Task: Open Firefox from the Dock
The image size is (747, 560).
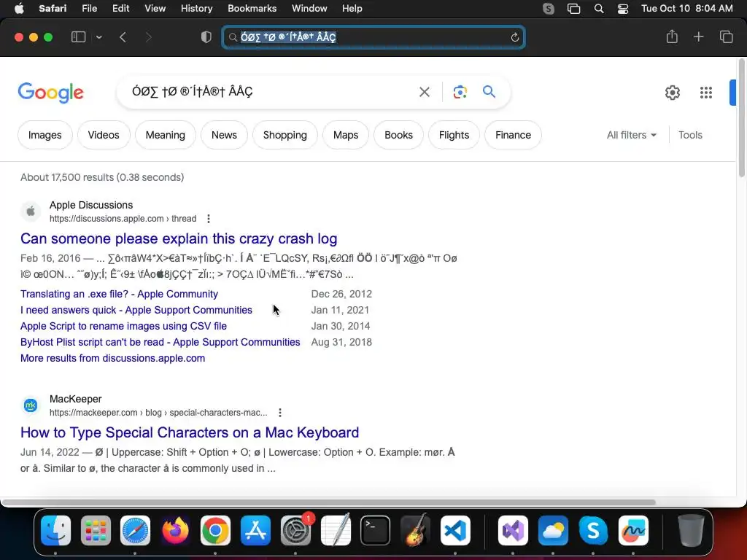Action: [175, 530]
